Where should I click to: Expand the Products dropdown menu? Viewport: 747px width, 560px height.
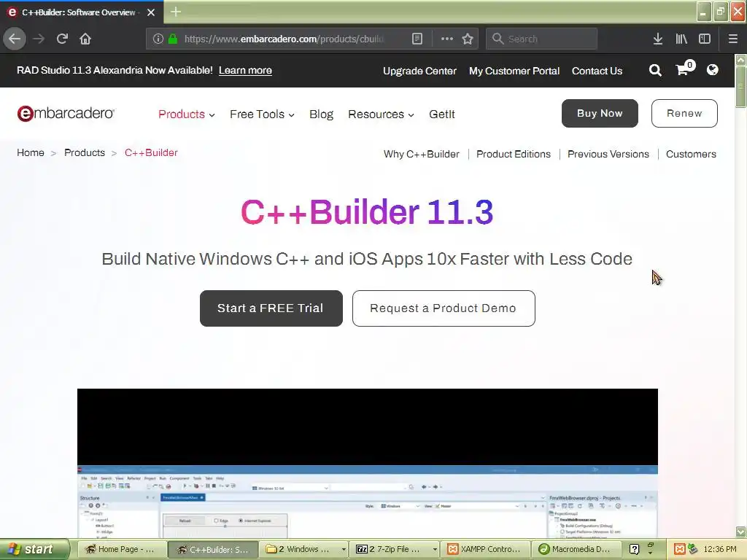tap(186, 114)
